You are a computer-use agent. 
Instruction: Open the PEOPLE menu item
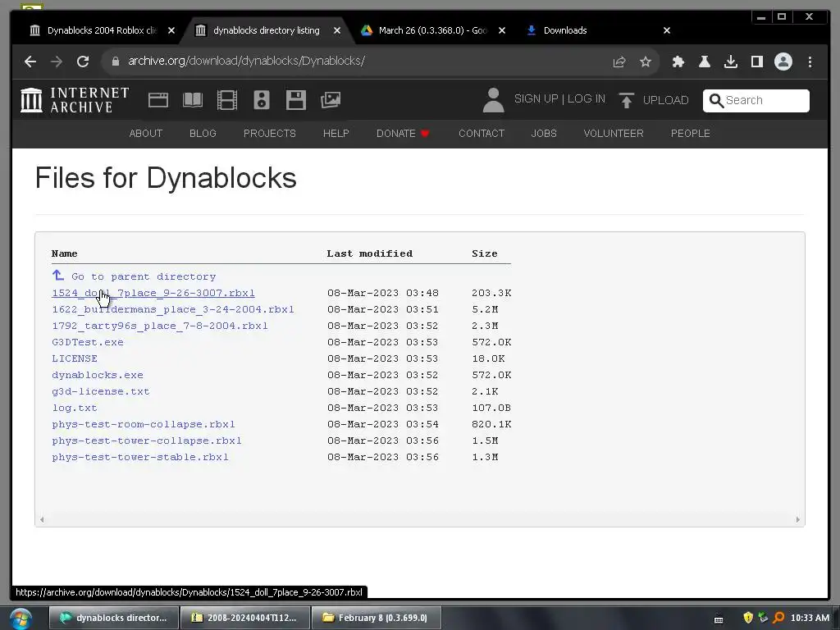tap(690, 134)
